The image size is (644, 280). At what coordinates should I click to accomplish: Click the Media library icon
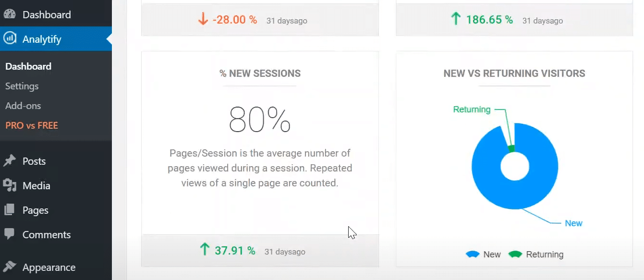tap(11, 185)
